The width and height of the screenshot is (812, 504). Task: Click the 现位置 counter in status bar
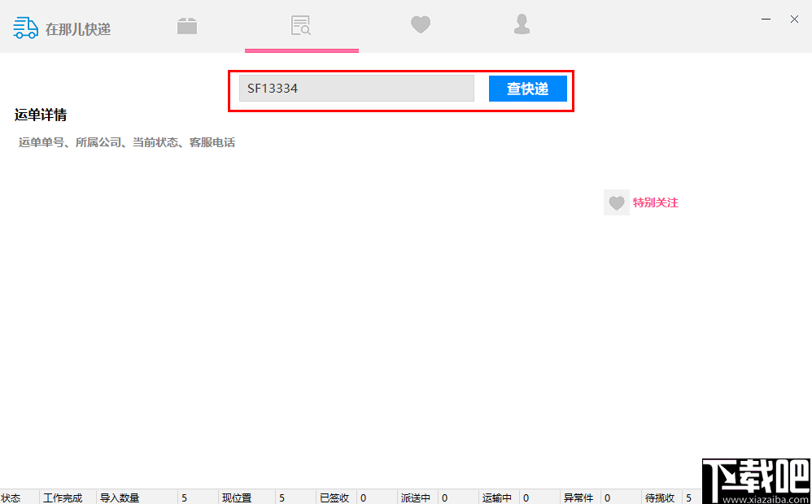(237, 497)
